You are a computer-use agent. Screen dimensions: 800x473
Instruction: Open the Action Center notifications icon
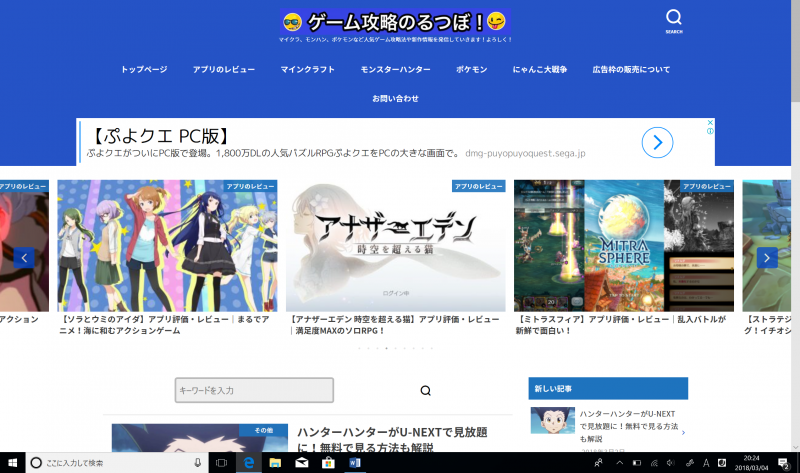784,463
